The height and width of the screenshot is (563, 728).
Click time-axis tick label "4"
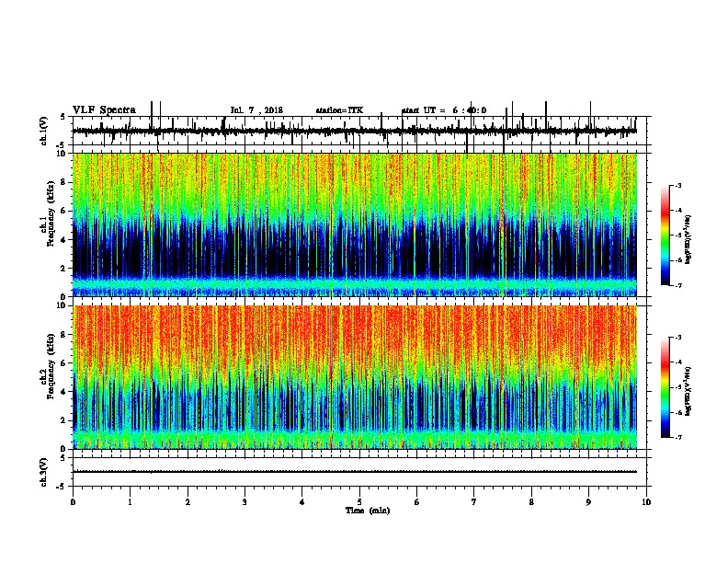point(301,502)
